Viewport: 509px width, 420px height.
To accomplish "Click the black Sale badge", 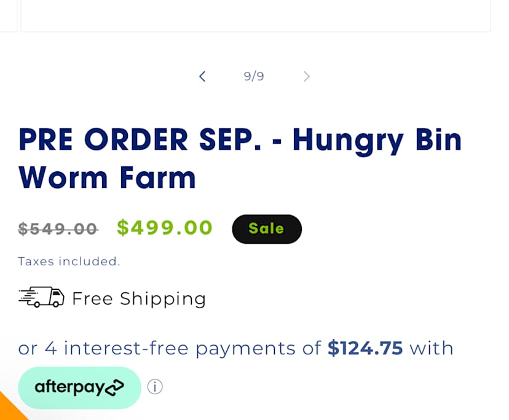I will coord(266,228).
